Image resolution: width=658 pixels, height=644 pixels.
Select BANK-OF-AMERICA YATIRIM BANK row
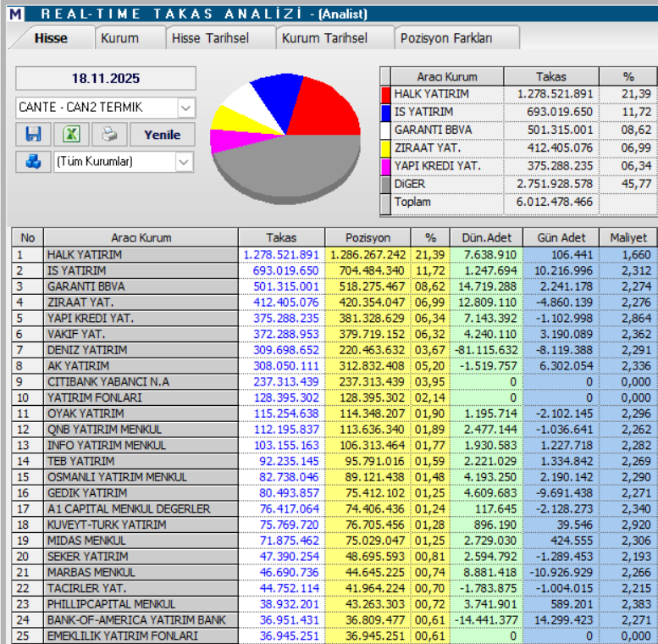click(x=334, y=620)
